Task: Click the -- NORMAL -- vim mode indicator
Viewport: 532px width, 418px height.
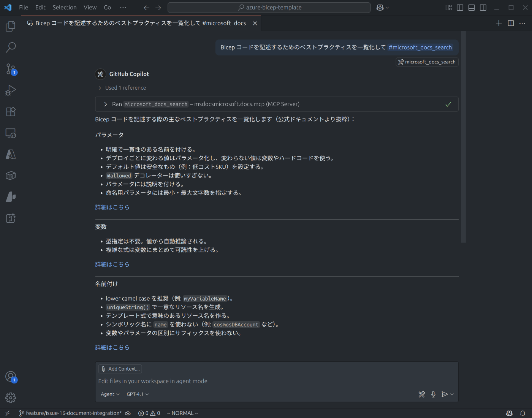Action: (x=182, y=413)
